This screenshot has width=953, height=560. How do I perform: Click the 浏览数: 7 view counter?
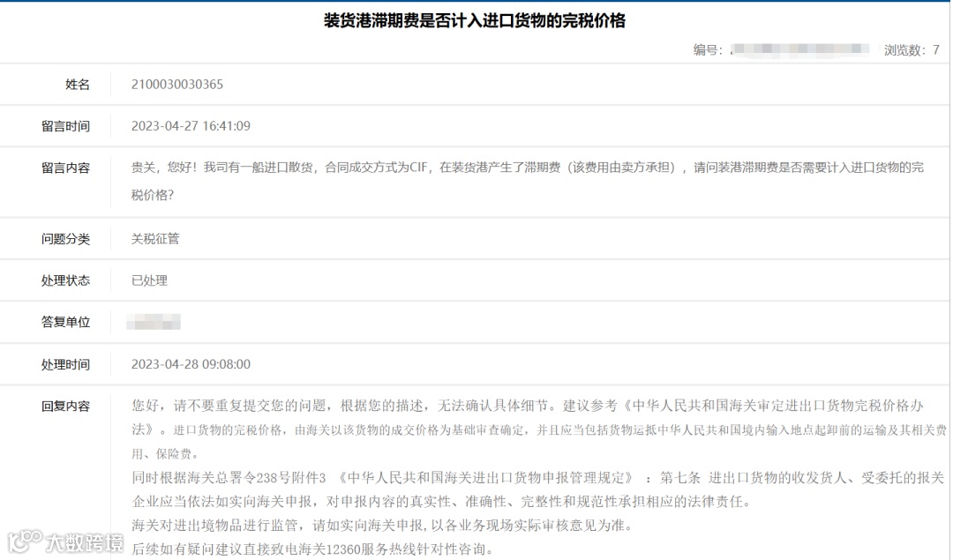tap(912, 49)
